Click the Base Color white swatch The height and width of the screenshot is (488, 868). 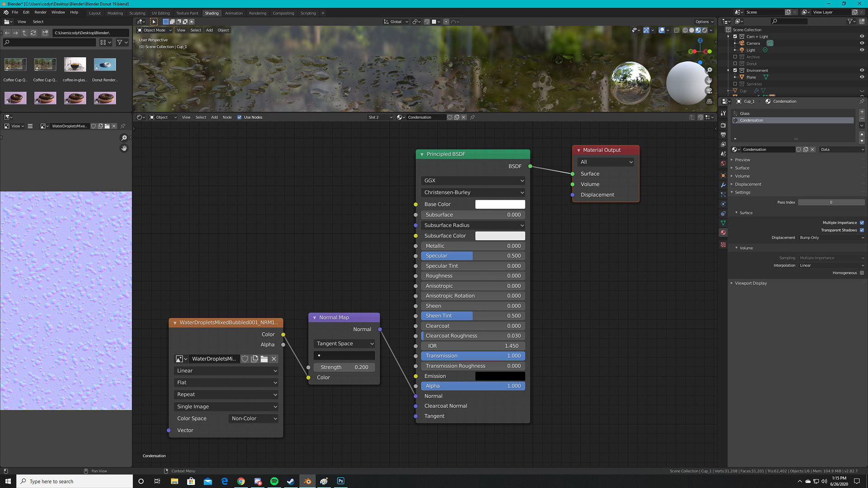(500, 204)
